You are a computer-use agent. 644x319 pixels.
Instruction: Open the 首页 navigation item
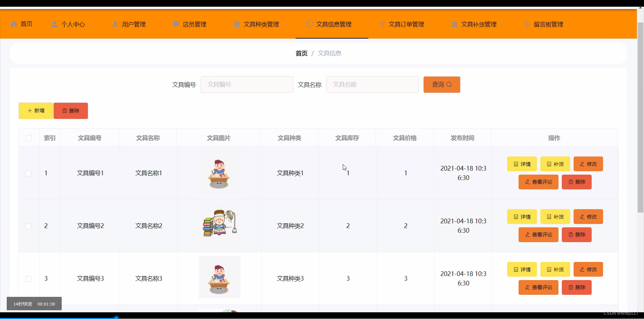point(26,24)
